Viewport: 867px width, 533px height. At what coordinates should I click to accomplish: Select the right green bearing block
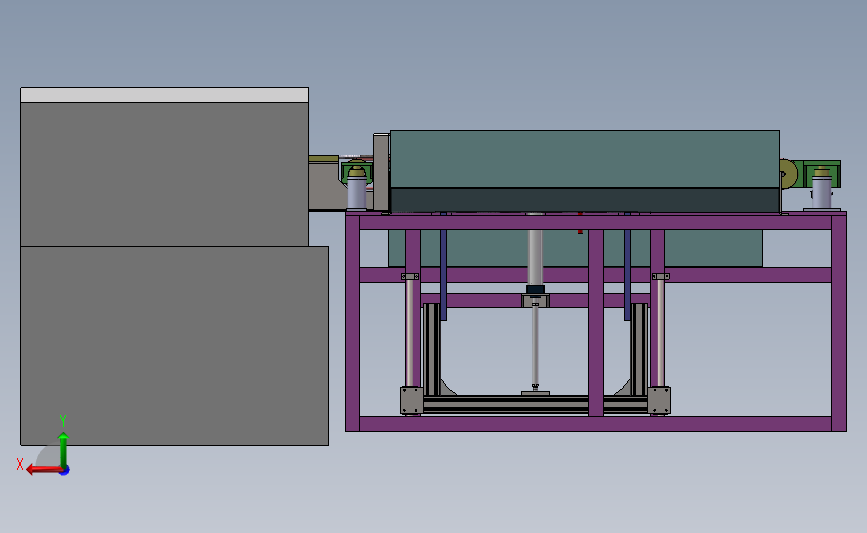(x=822, y=173)
